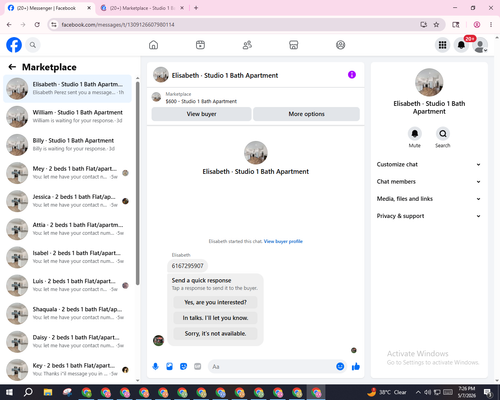The height and width of the screenshot is (400, 500).
Task: Send a voice clip with microphone icon
Action: pos(155,367)
